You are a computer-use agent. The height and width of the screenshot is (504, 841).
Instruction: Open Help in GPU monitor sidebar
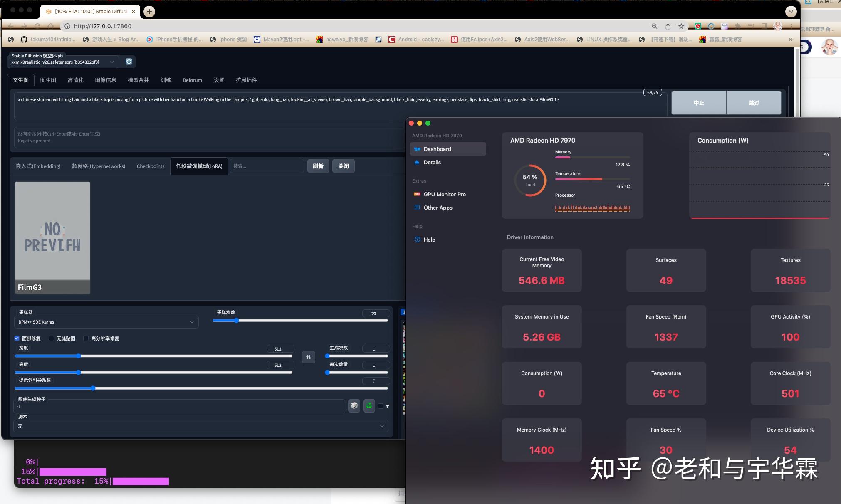click(x=448, y=240)
